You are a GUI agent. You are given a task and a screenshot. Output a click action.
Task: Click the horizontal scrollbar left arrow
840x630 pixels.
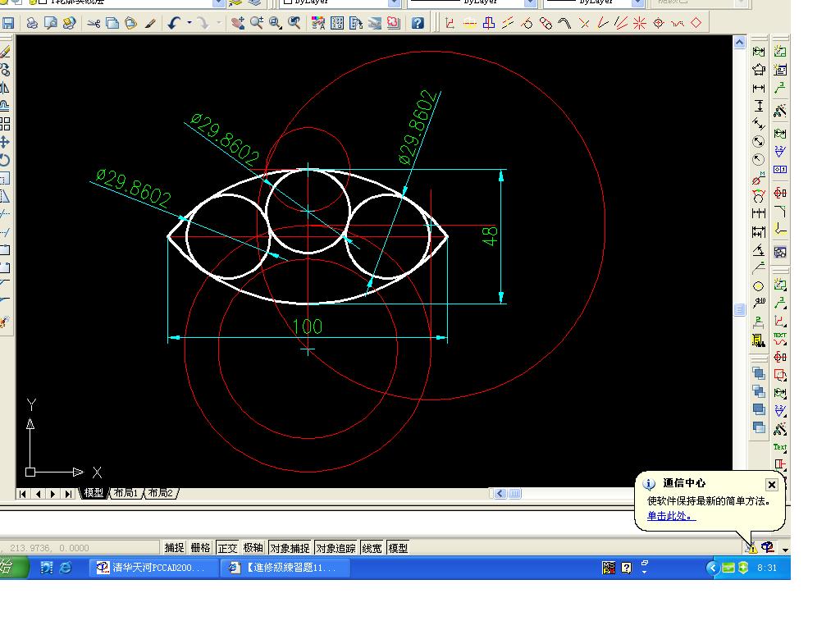(500, 493)
